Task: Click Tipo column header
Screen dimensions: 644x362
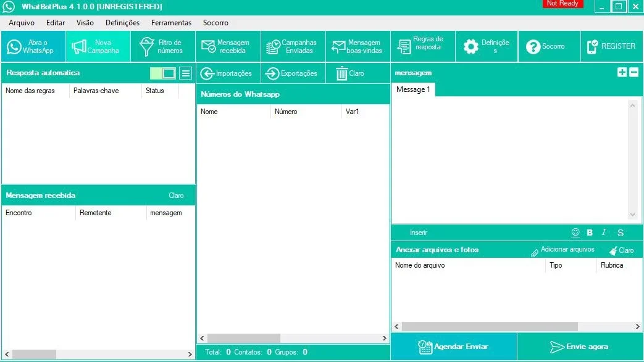Action: (x=571, y=266)
